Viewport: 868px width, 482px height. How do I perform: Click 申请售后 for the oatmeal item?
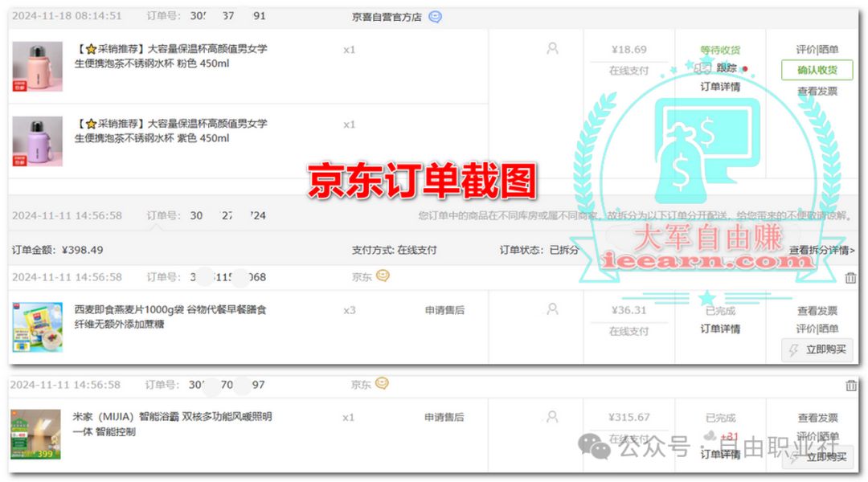[x=444, y=310]
